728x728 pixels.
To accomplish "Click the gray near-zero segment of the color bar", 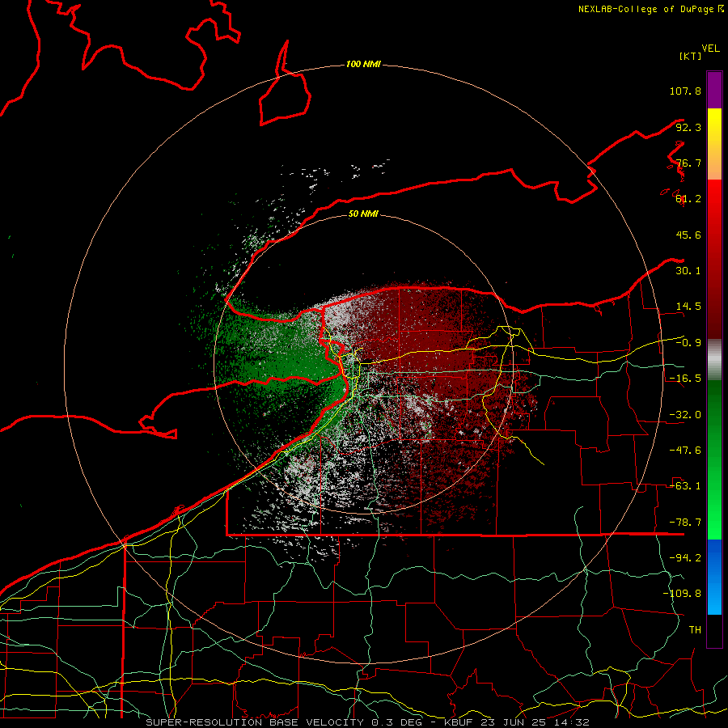I will coord(714,359).
